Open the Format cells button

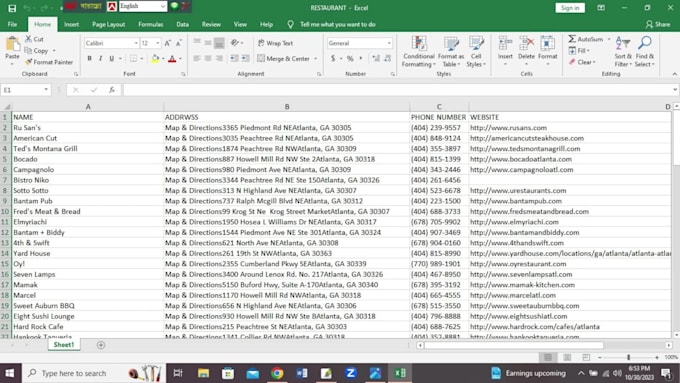click(x=547, y=51)
